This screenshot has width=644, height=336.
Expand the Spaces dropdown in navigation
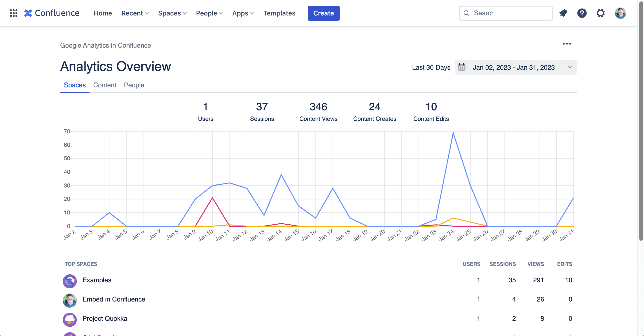[172, 13]
